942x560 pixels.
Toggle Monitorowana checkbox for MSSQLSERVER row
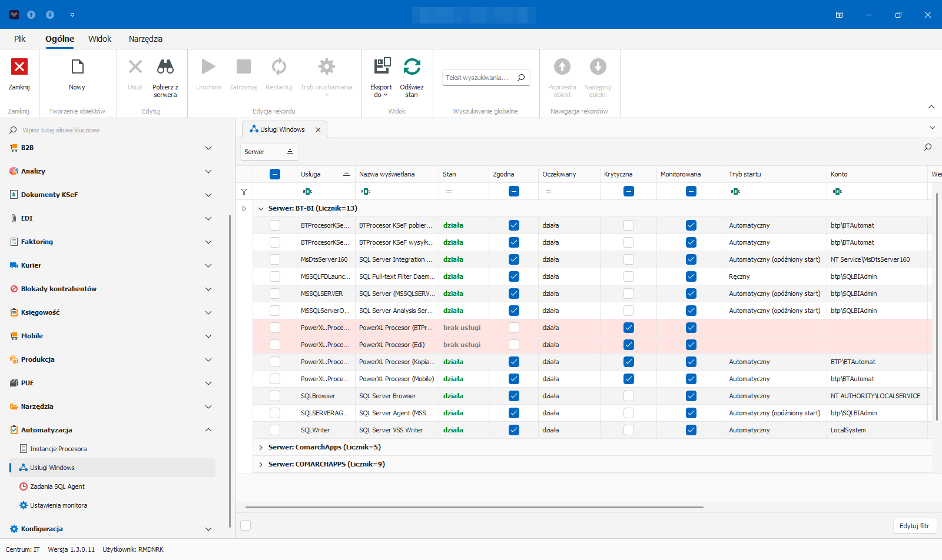[x=691, y=294]
